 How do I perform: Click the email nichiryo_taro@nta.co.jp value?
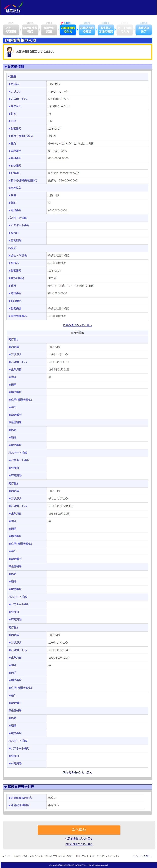click(63, 173)
